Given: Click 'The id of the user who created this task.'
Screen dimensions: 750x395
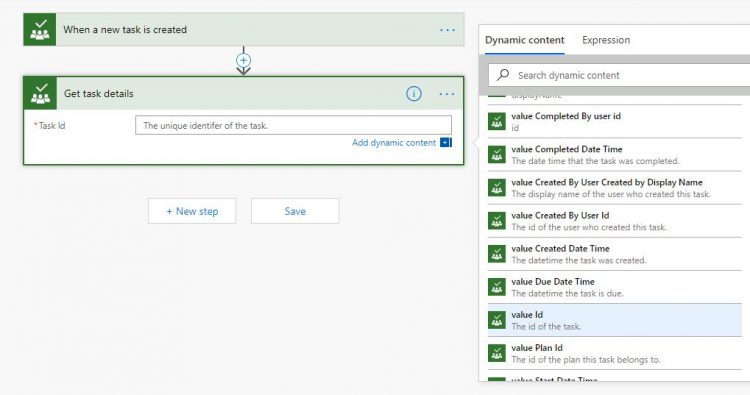Looking at the screenshot, I should (x=589, y=227).
